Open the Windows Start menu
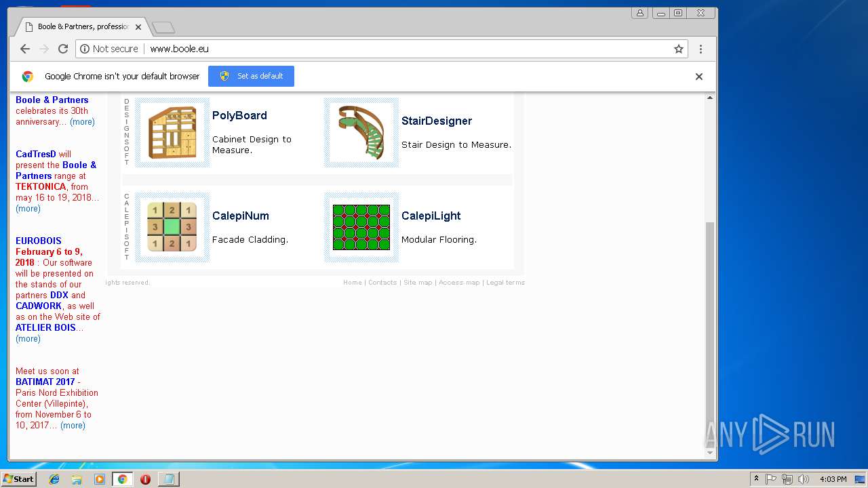Image resolution: width=868 pixels, height=488 pixels. (18, 479)
